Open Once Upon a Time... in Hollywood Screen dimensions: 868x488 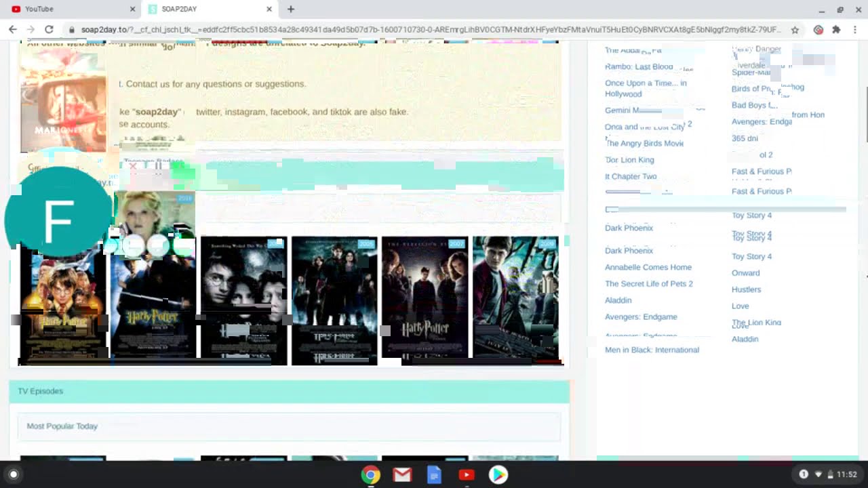click(646, 88)
